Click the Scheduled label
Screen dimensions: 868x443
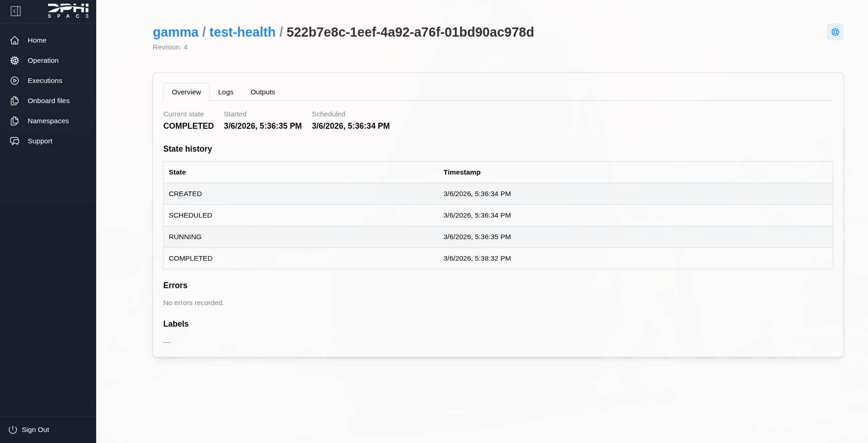[328, 114]
